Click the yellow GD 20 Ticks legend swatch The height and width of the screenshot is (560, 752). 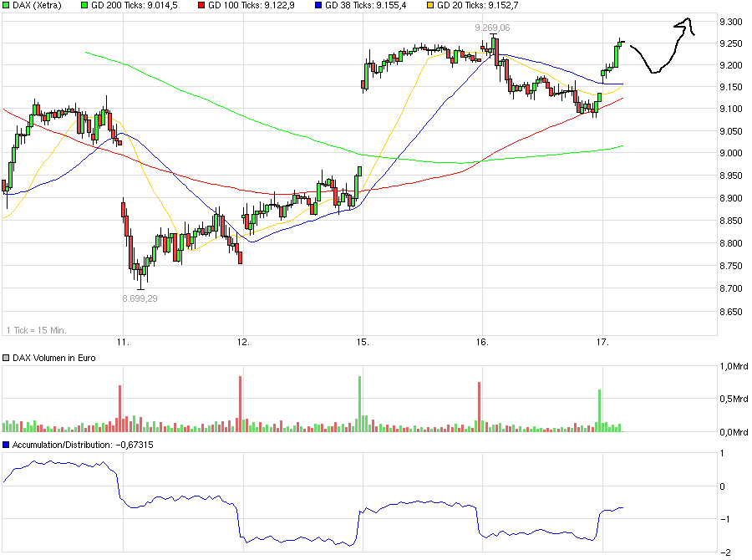(430, 6)
